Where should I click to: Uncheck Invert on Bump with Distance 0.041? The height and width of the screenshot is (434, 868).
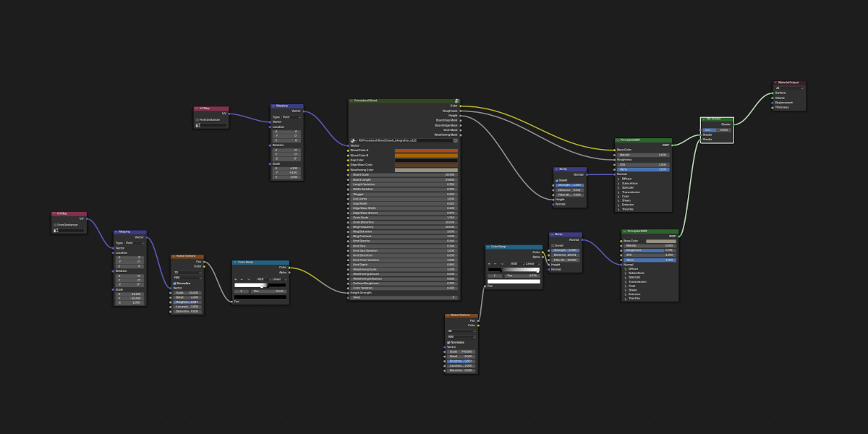tap(557, 180)
